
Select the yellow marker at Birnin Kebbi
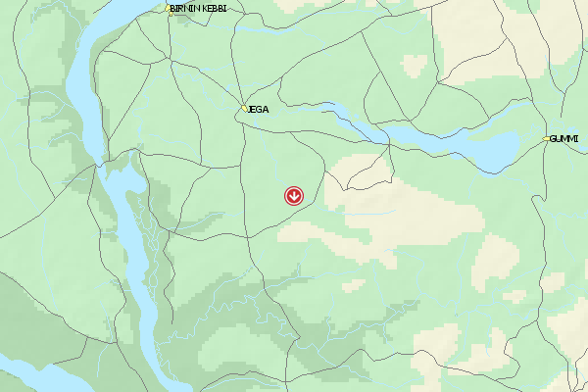click(169, 10)
